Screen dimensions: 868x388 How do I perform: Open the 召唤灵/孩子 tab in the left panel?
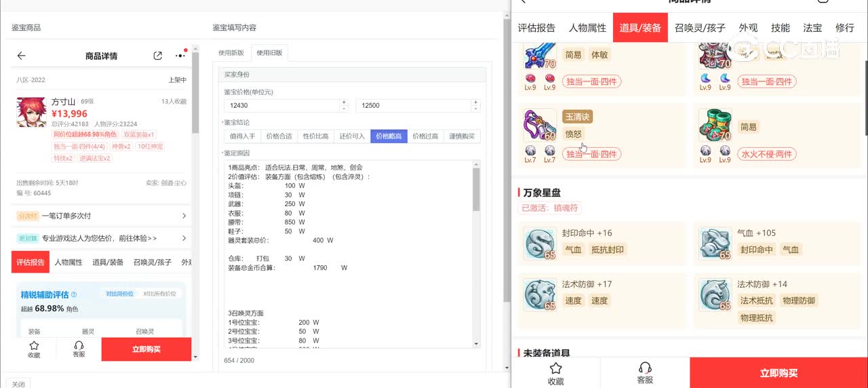tap(153, 262)
